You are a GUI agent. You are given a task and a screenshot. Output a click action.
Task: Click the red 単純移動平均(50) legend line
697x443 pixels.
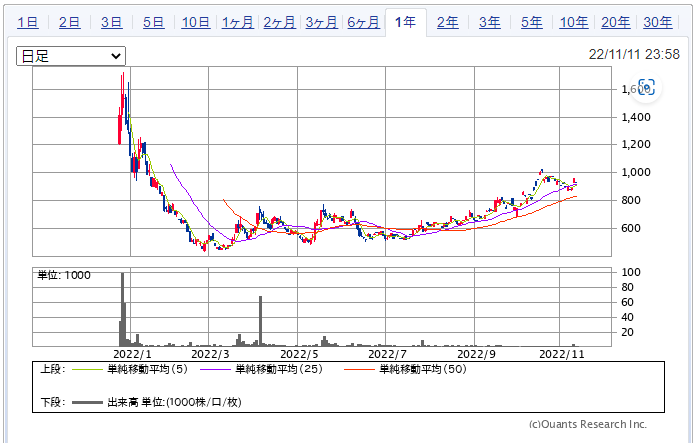click(359, 369)
